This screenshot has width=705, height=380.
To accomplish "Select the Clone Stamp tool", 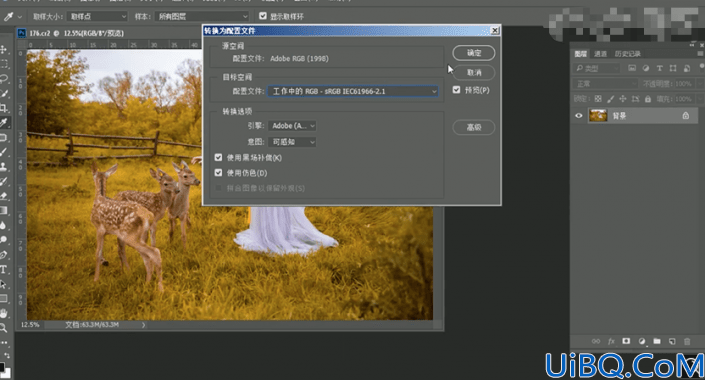I will point(4,166).
